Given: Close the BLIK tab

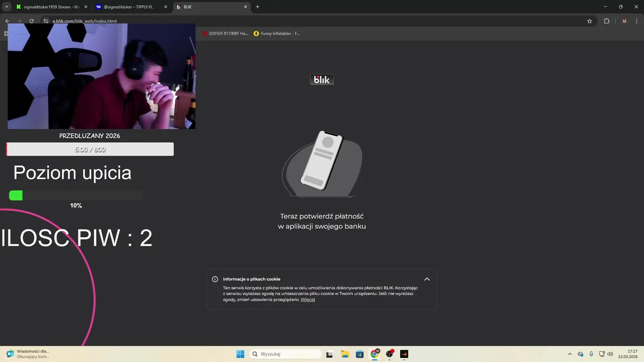Looking at the screenshot, I should coord(246,7).
